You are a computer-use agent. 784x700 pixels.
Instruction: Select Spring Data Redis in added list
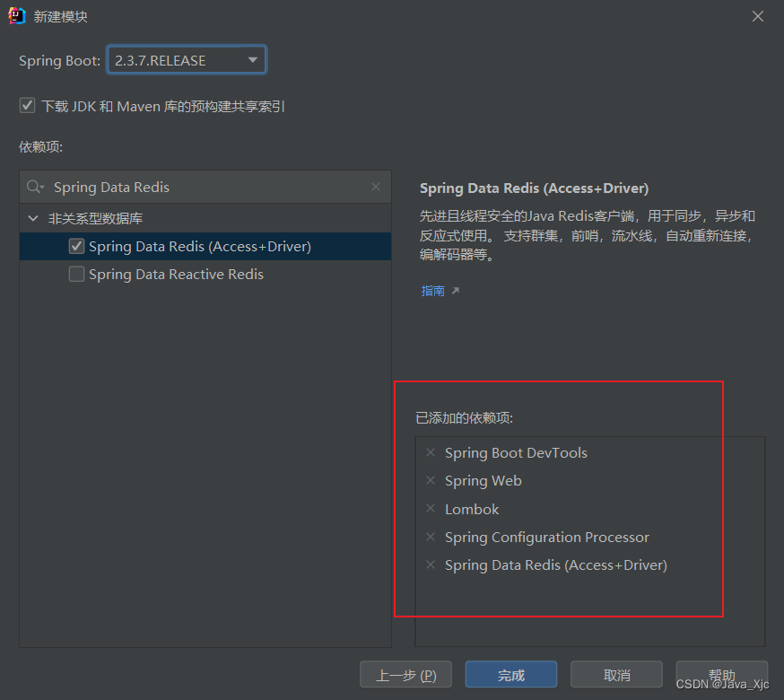pos(556,565)
